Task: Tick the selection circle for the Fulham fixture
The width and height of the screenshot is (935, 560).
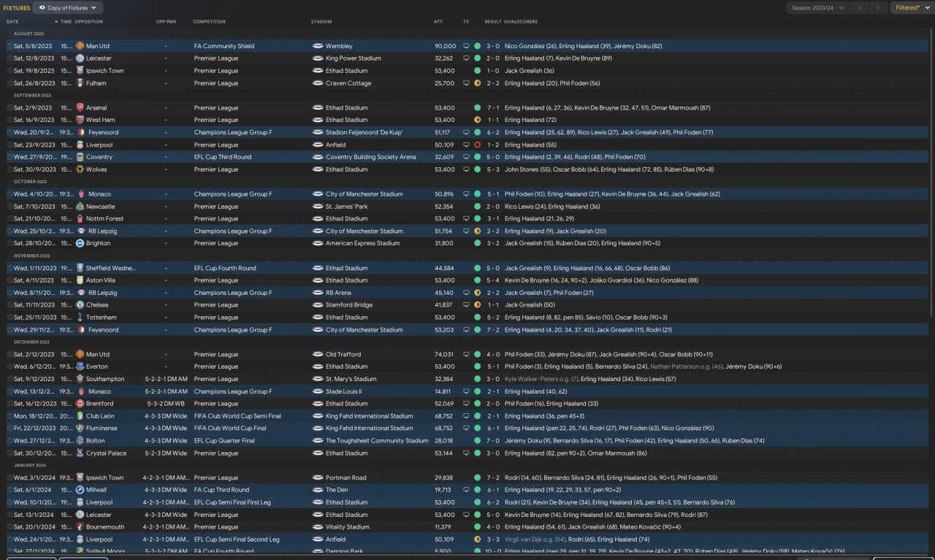Action: pyautogui.click(x=9, y=83)
